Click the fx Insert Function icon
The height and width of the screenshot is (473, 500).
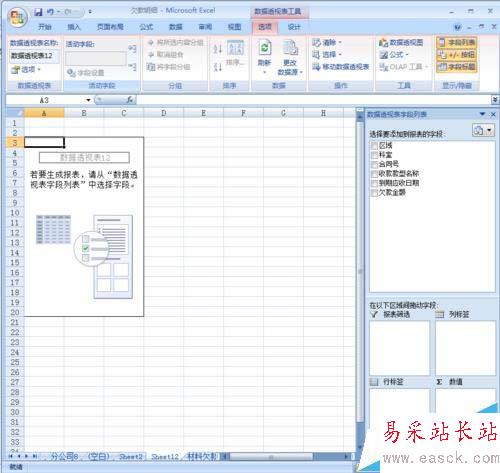(130, 100)
